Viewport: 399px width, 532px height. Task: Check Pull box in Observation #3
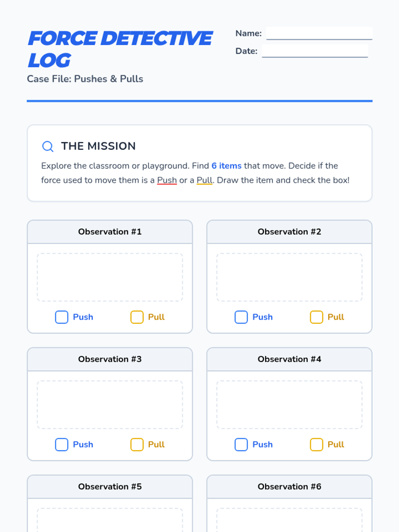click(x=137, y=445)
